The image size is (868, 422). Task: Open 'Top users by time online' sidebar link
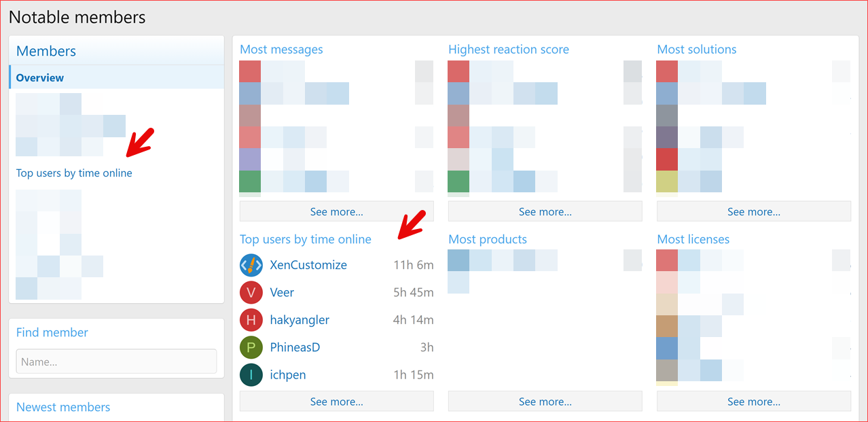tap(74, 173)
